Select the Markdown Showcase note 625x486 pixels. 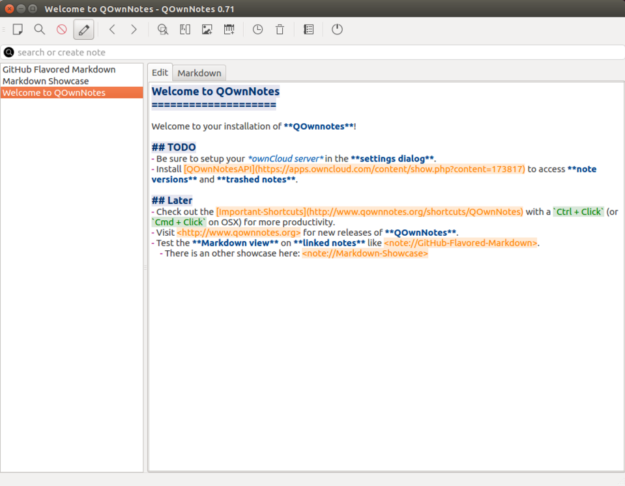click(x=72, y=81)
